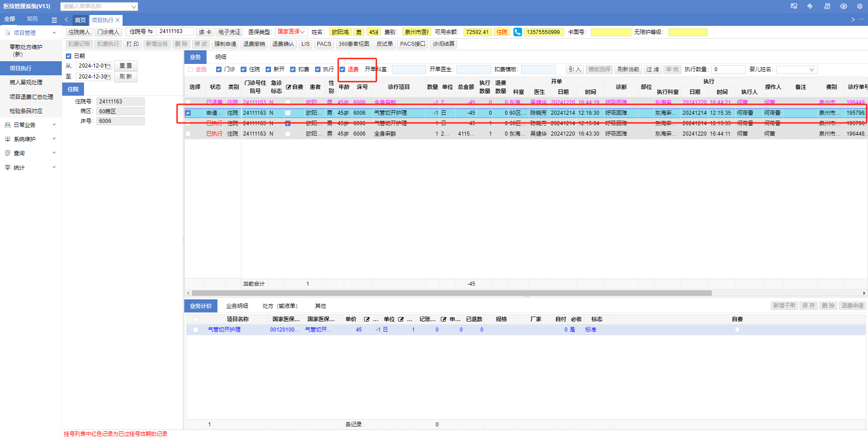Screen dimensions: 868x444
Task: Open the 360患者视图 button
Action: tap(354, 44)
